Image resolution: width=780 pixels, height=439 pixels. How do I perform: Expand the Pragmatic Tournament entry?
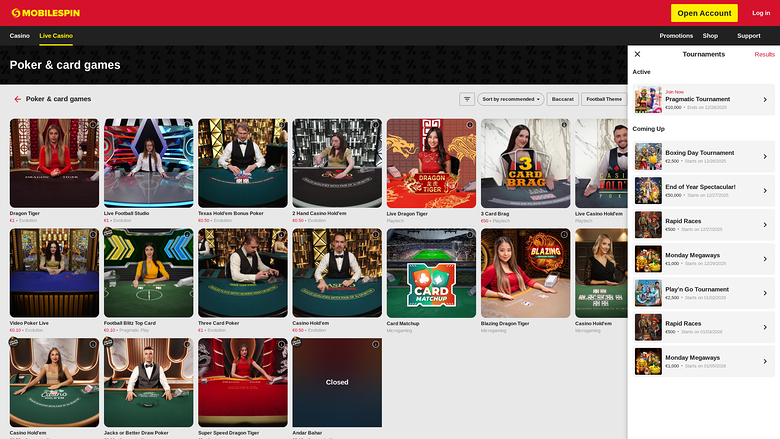pyautogui.click(x=704, y=99)
